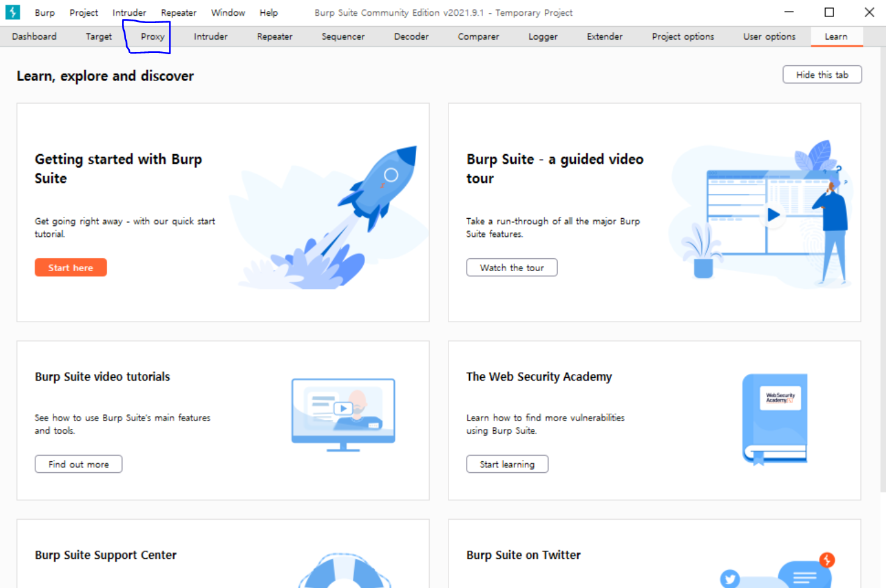Click the Learn, explore and discover title

[105, 76]
